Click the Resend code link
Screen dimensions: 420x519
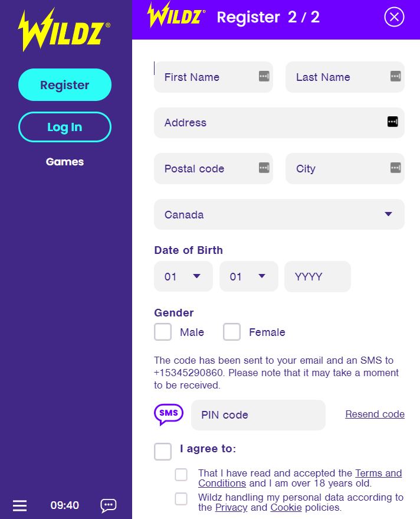tap(375, 414)
